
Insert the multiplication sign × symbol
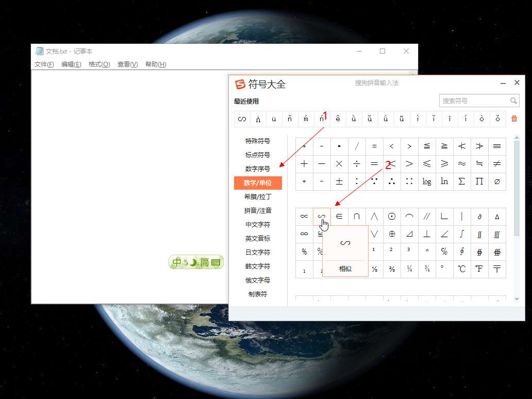click(339, 164)
